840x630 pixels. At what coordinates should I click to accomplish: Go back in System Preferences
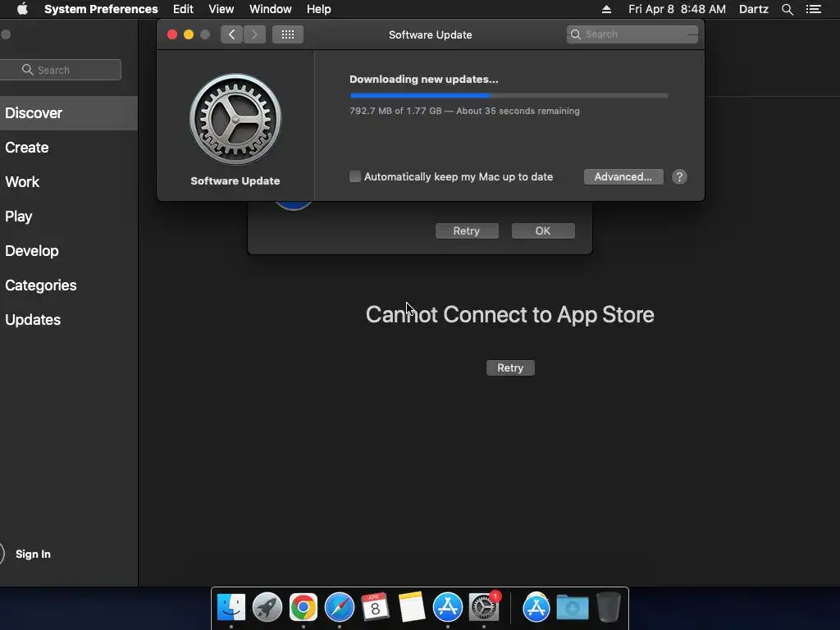click(231, 34)
